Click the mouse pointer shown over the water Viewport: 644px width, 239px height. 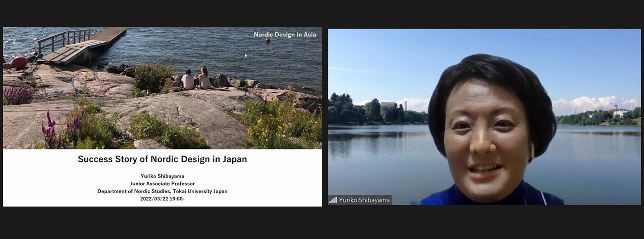[246, 55]
